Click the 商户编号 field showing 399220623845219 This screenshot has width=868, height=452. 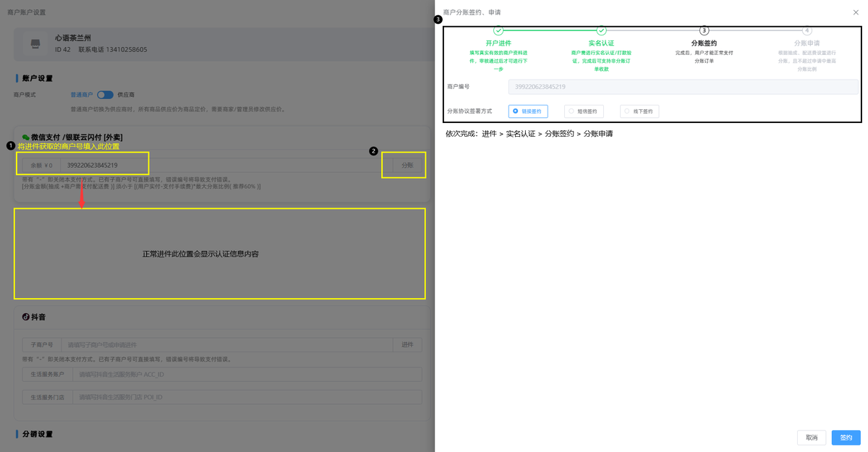(683, 87)
